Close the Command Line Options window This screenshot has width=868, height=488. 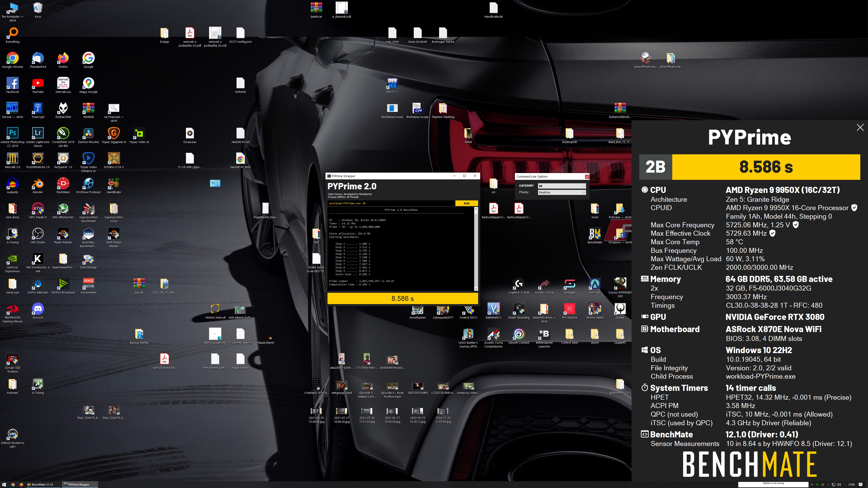587,176
